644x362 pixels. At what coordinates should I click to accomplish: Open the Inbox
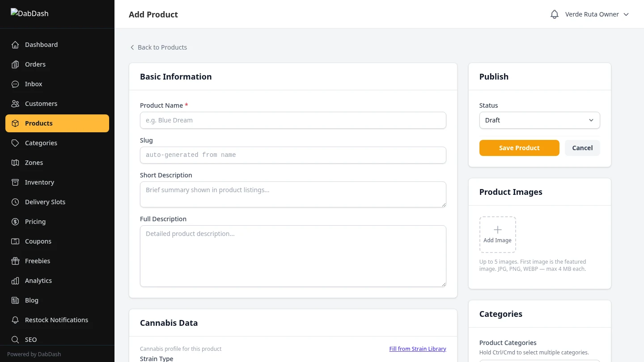pyautogui.click(x=15, y=84)
